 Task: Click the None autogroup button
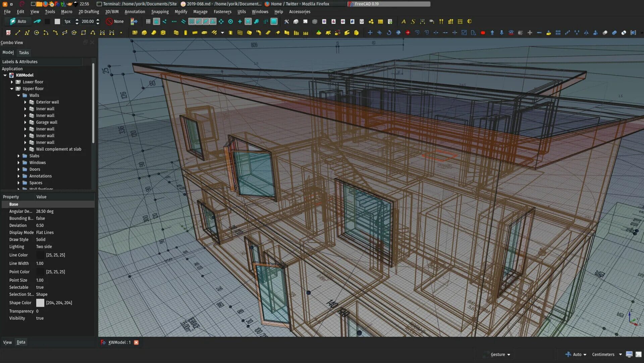(115, 21)
